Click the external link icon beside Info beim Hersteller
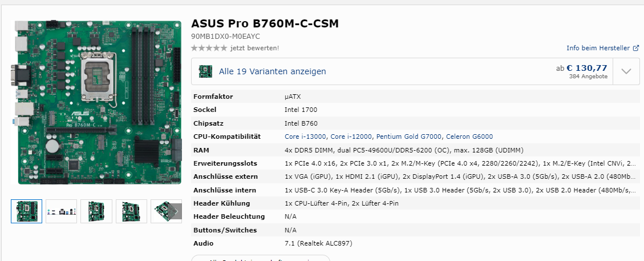644x261 pixels. [636, 48]
